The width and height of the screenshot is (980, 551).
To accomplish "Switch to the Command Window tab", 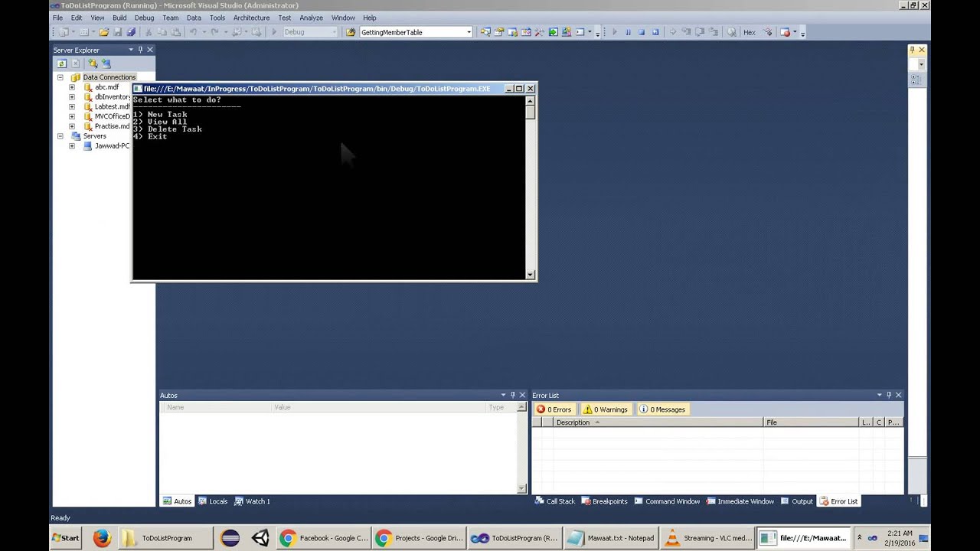I will (x=667, y=501).
